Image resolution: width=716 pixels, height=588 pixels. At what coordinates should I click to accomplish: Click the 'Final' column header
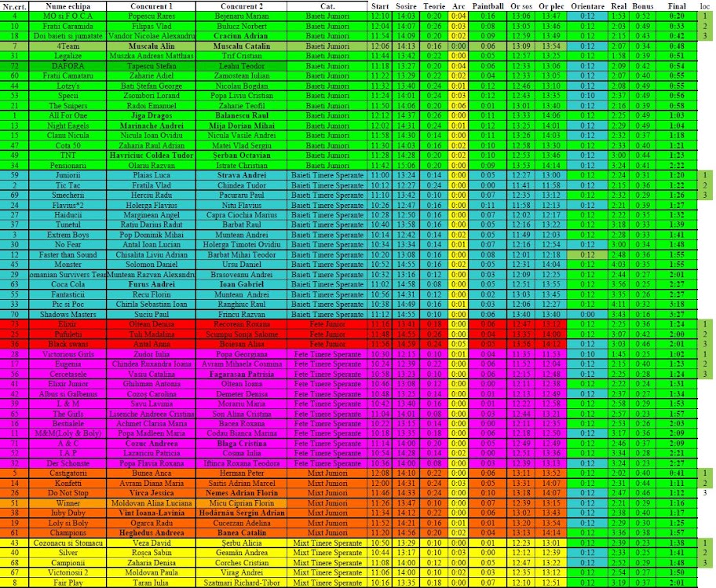tap(676, 6)
